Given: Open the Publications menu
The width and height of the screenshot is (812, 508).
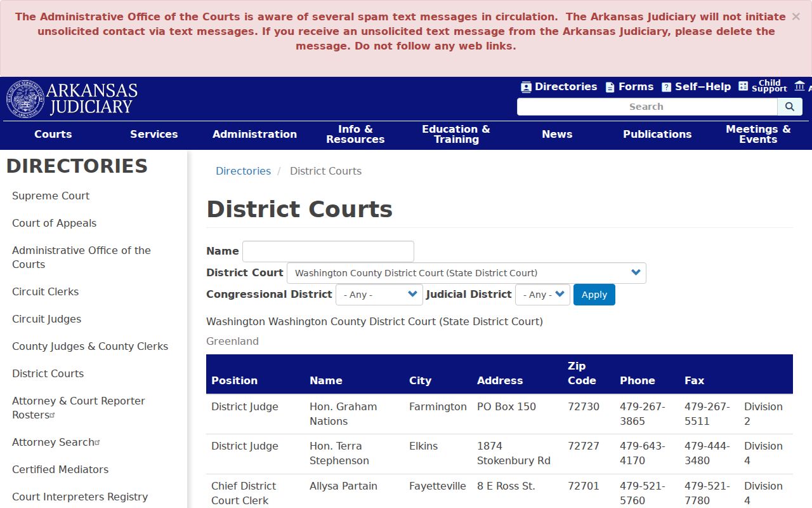Looking at the screenshot, I should 657,134.
